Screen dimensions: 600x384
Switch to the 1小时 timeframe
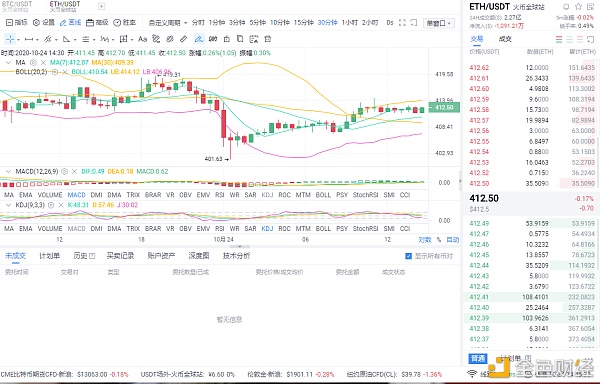click(349, 23)
